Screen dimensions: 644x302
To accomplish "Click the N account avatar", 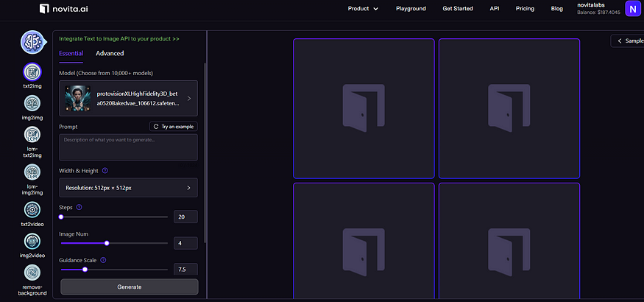I will click(633, 8).
